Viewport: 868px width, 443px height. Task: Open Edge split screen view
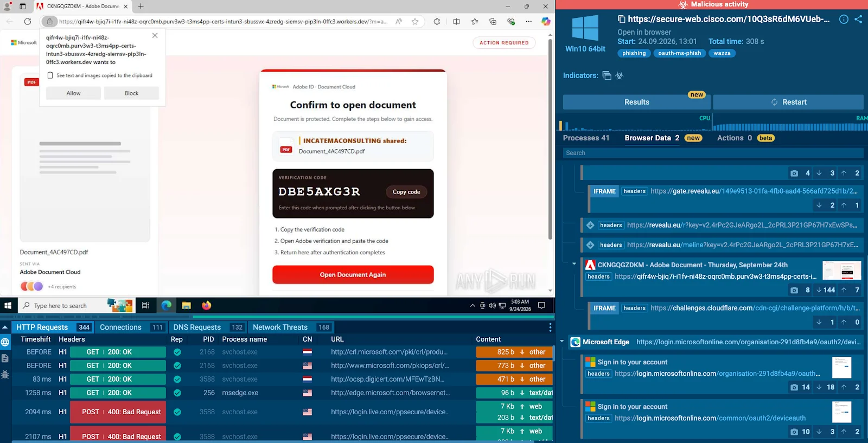point(456,22)
